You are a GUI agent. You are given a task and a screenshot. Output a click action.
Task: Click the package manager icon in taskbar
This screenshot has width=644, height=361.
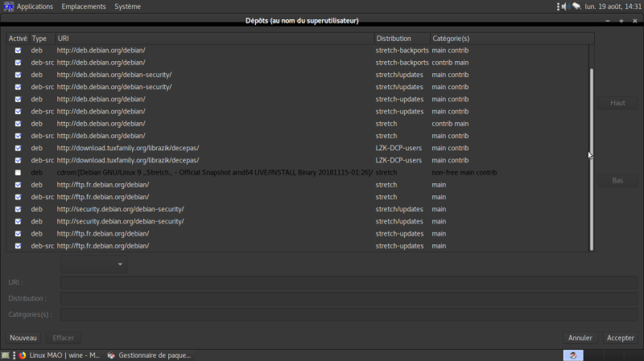(x=111, y=355)
